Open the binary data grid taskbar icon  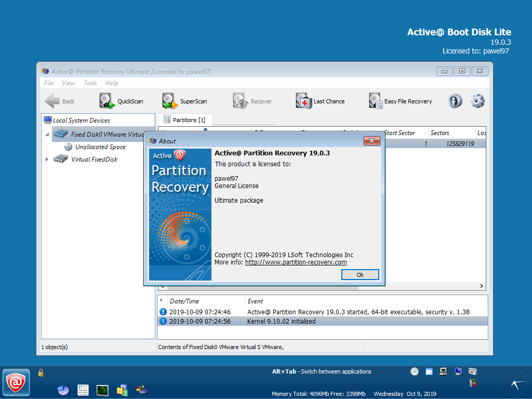coord(83,390)
